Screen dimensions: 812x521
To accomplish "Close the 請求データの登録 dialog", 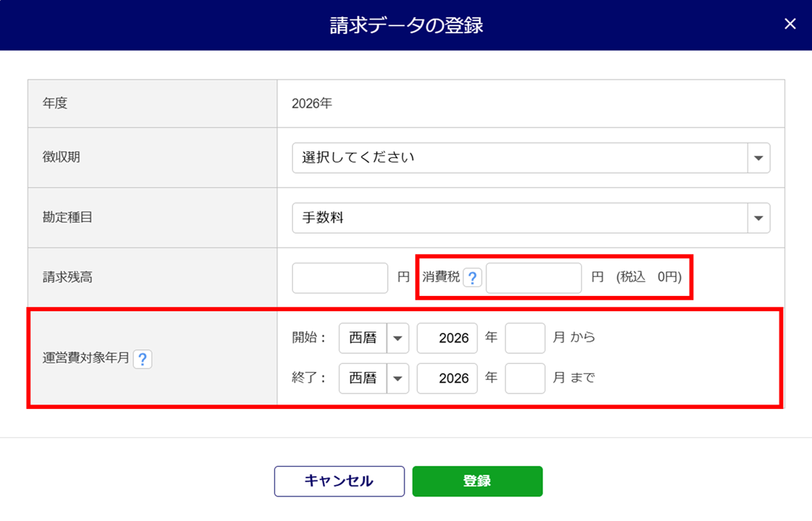I will point(790,24).
